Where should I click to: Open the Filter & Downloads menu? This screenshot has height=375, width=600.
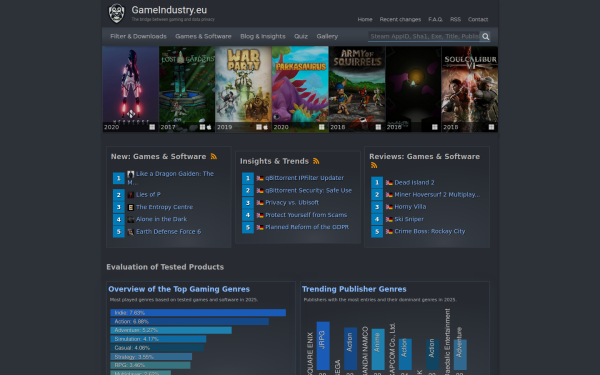pyautogui.click(x=138, y=36)
